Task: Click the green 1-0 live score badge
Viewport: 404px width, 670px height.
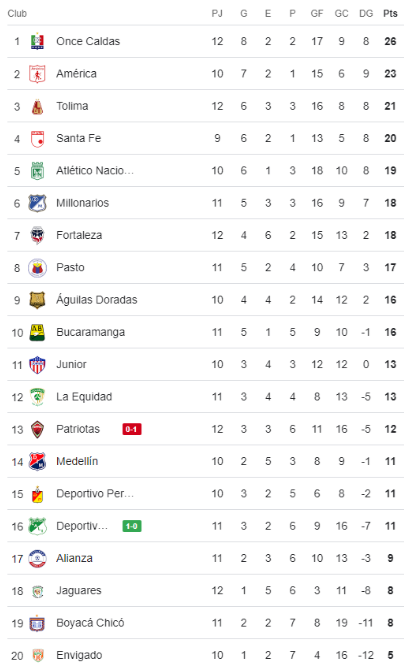Action: click(132, 526)
